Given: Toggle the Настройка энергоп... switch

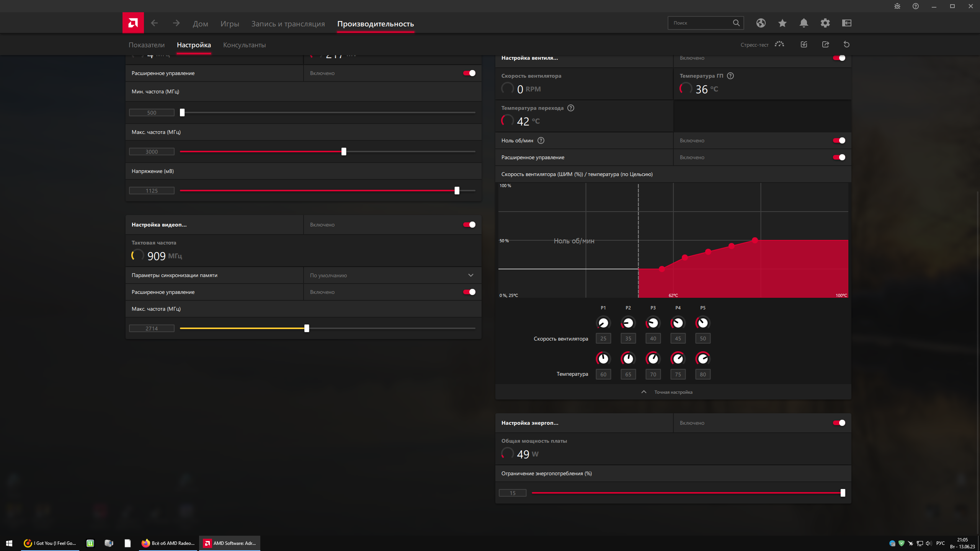Looking at the screenshot, I should 839,423.
